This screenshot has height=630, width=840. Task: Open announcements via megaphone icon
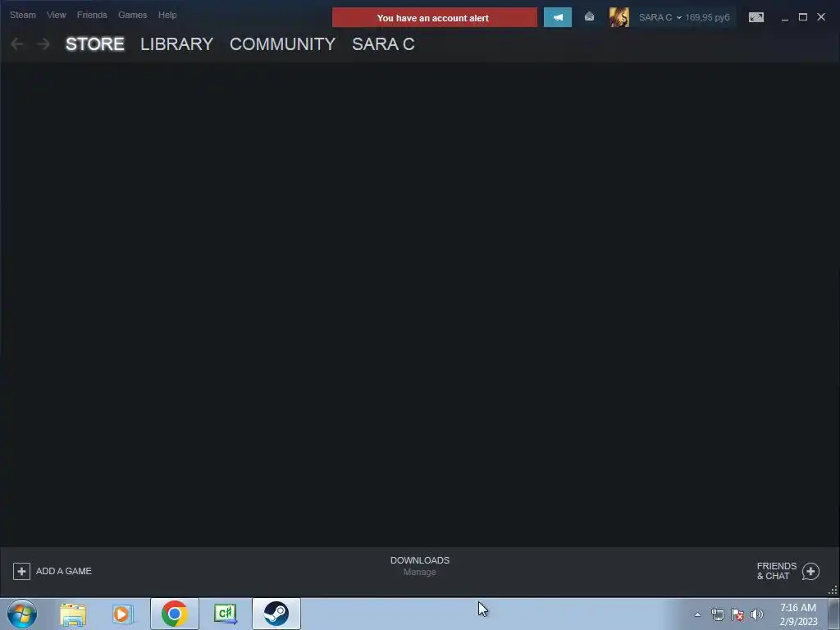[x=557, y=18]
